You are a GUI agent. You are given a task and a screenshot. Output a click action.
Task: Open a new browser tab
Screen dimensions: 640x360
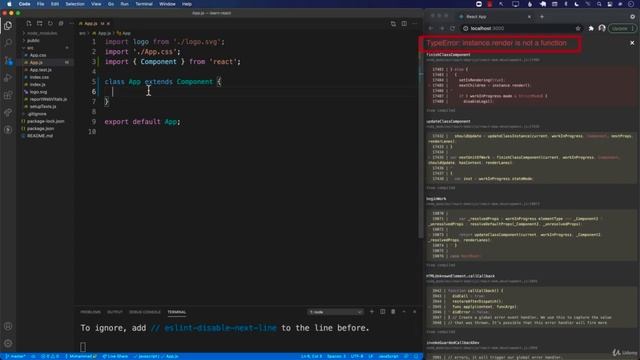click(542, 17)
